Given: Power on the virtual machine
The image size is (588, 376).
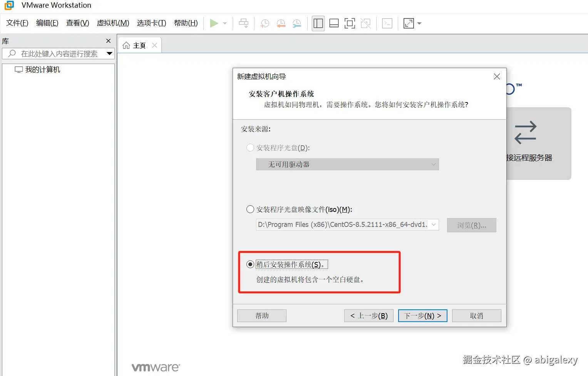Looking at the screenshot, I should (214, 23).
